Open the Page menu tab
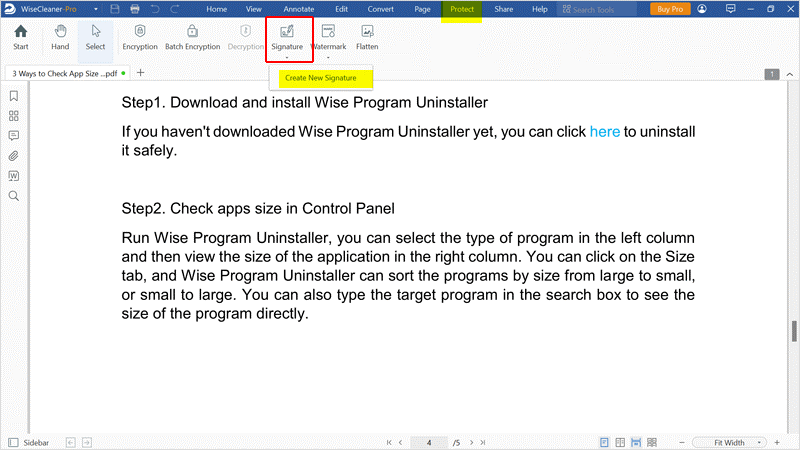800x450 pixels. [x=422, y=9]
